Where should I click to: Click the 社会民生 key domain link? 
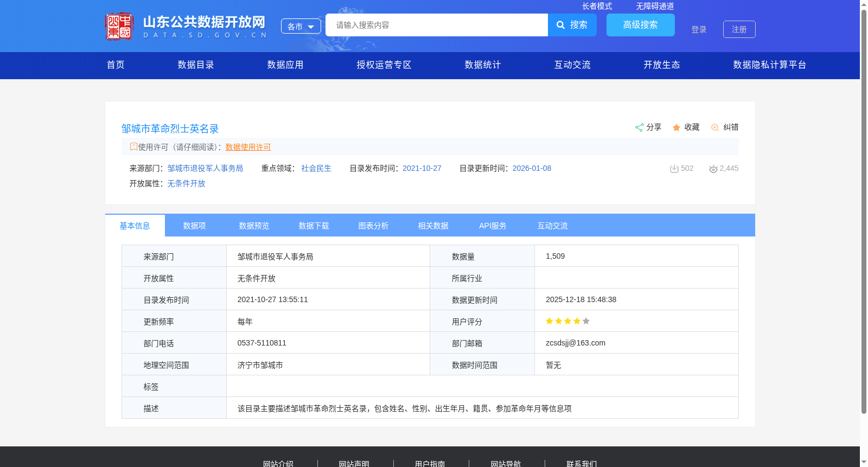click(x=316, y=168)
